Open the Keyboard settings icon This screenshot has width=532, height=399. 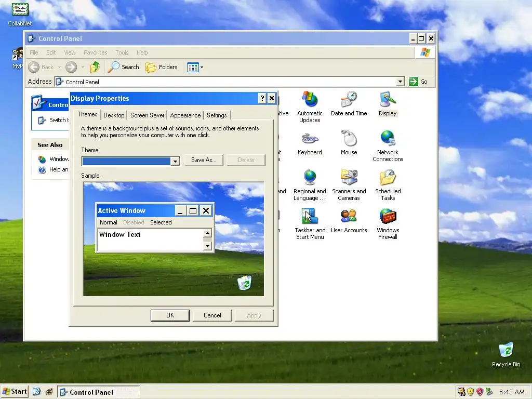(x=310, y=142)
